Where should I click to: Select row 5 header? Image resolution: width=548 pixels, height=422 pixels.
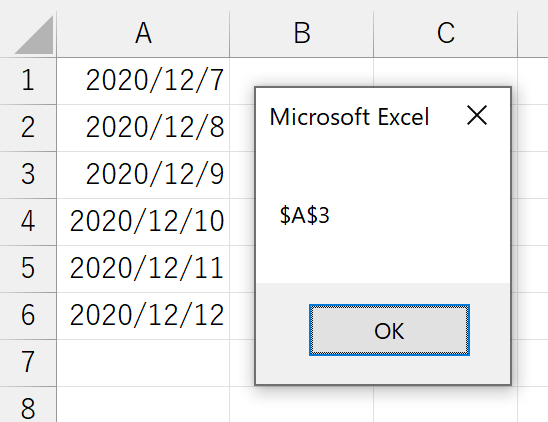tap(28, 269)
